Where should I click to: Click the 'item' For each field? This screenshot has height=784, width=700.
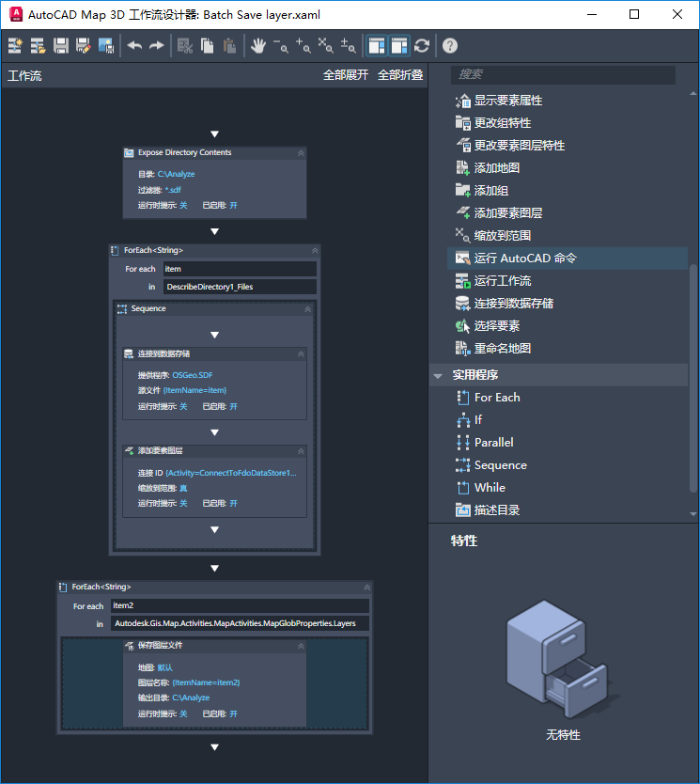(240, 269)
